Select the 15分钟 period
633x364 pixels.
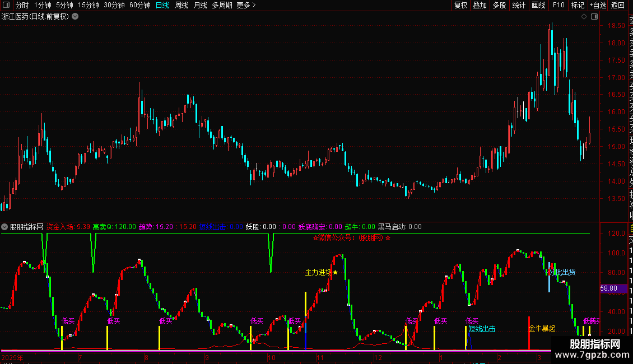tap(89, 5)
